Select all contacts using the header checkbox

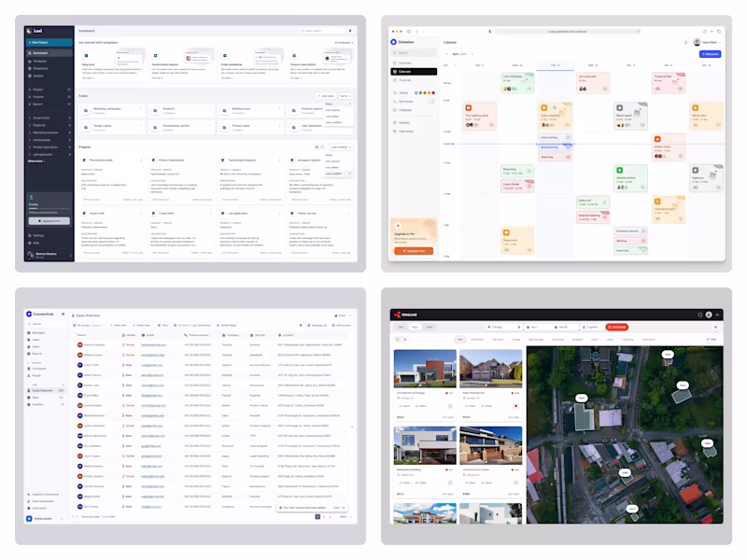point(74,335)
